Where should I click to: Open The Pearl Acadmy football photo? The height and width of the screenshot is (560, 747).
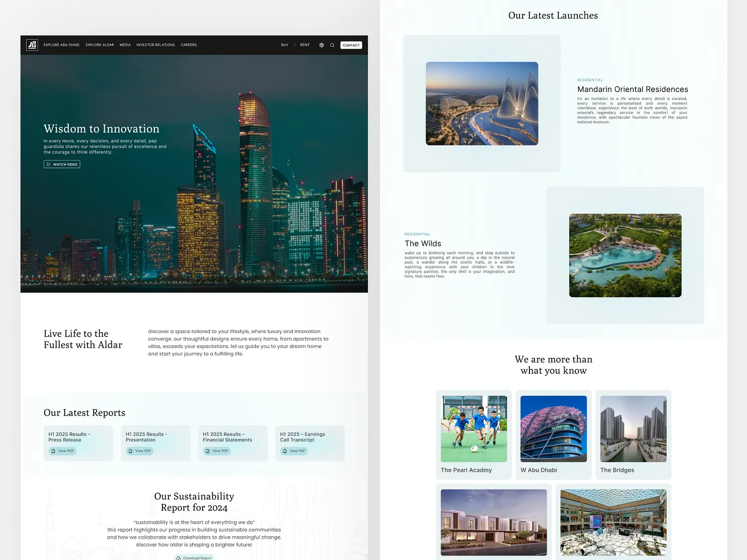coord(474,429)
